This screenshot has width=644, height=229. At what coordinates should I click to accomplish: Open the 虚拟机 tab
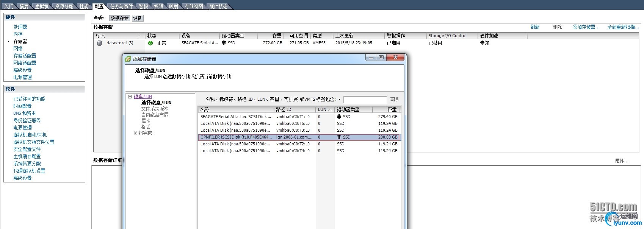pos(42,6)
